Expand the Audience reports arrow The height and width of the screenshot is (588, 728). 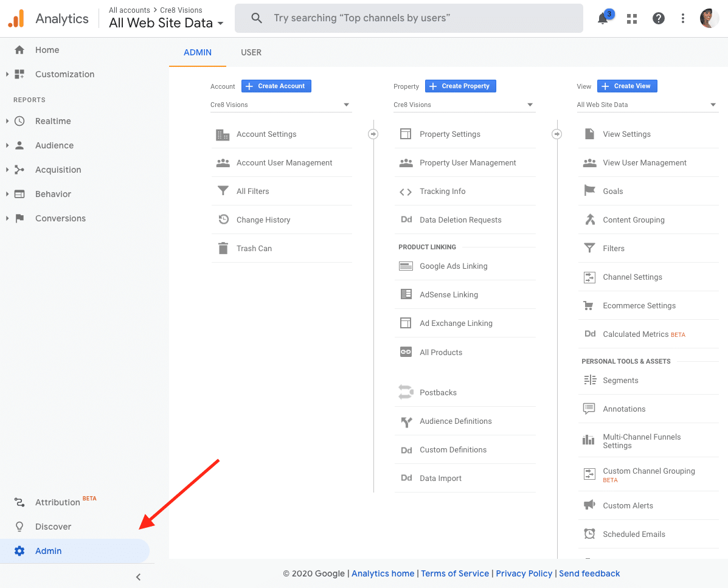tap(7, 145)
